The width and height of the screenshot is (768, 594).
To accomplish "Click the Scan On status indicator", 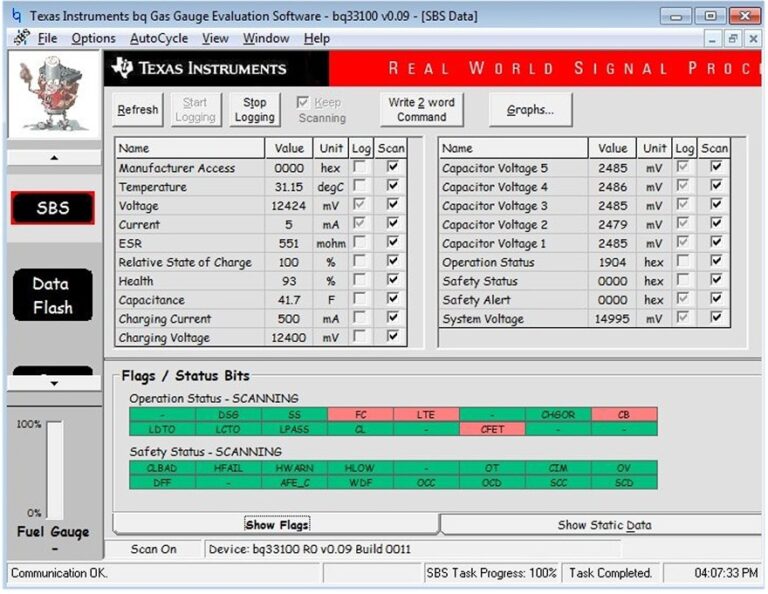I will point(153,549).
